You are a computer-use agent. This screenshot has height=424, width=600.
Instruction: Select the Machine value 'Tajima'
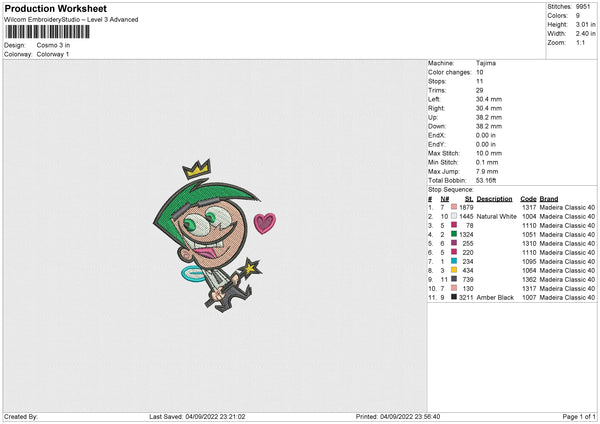tap(486, 63)
